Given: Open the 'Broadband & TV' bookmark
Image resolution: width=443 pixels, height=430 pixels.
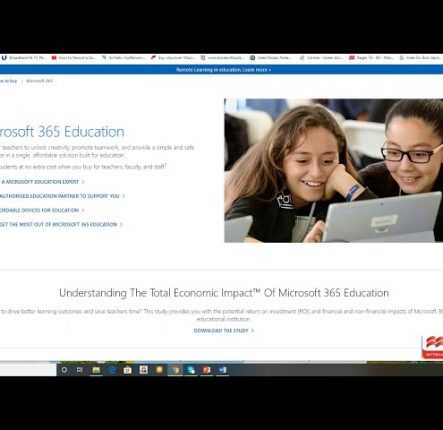Looking at the screenshot, I should pyautogui.click(x=24, y=58).
